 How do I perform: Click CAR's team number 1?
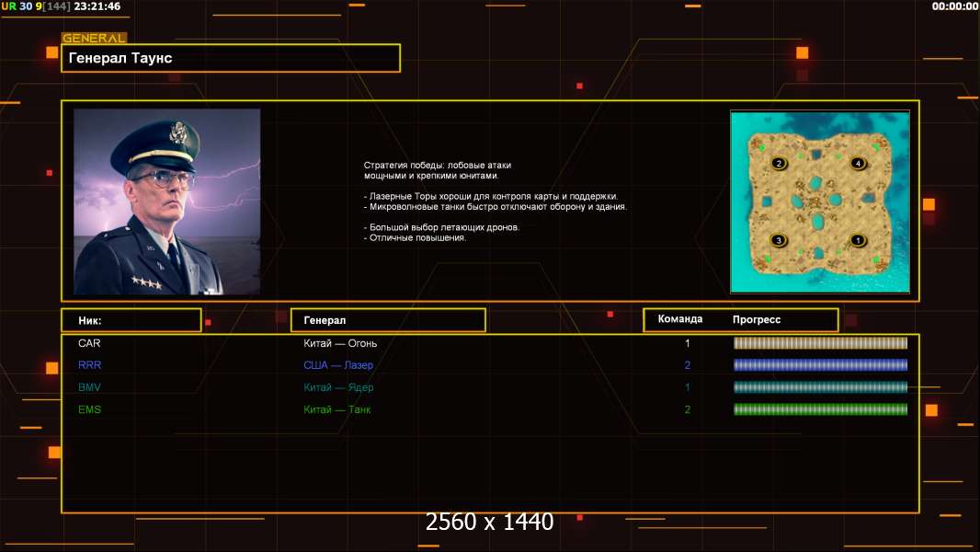pyautogui.click(x=688, y=343)
